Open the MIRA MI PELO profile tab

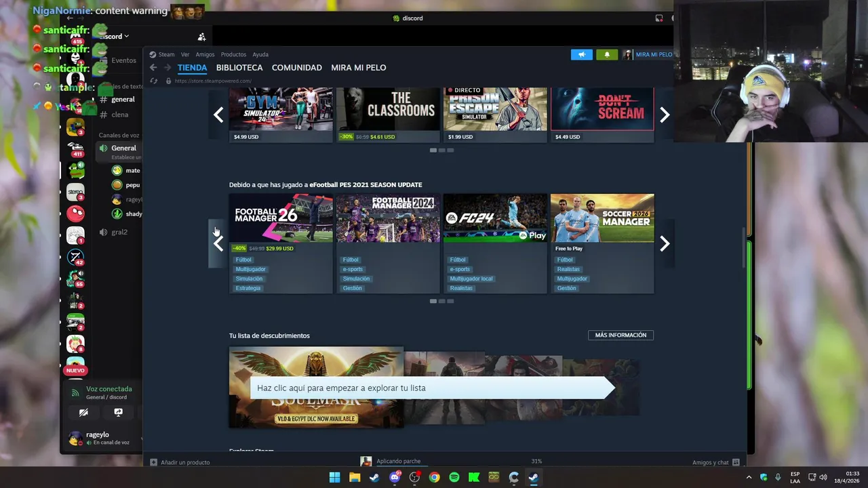pos(358,68)
